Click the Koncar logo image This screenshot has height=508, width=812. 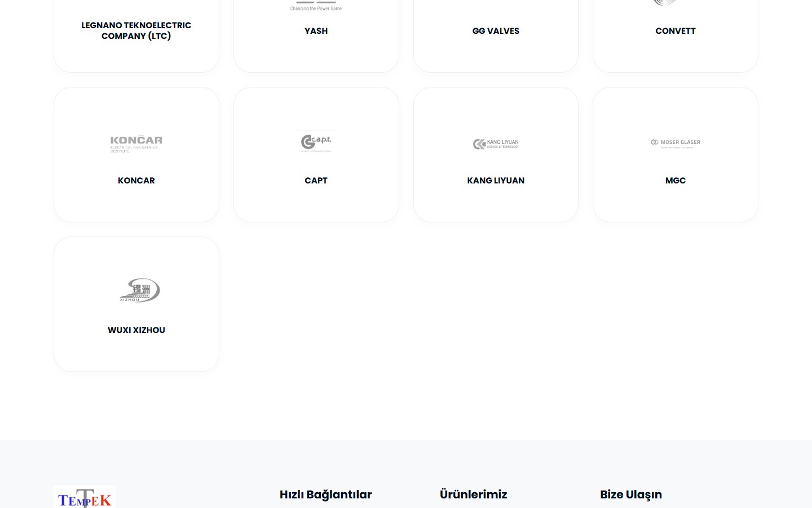click(x=136, y=144)
